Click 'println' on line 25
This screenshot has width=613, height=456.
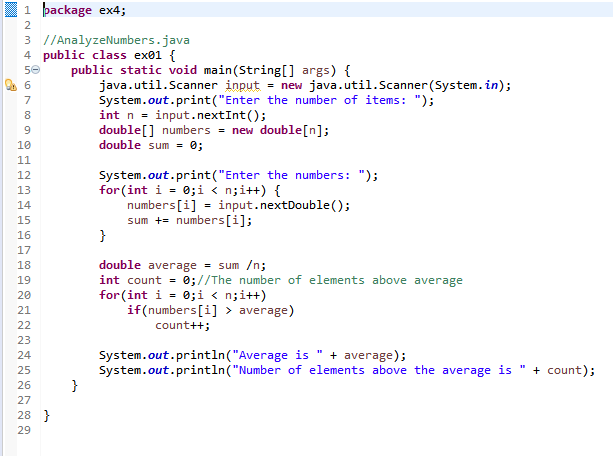coord(200,370)
